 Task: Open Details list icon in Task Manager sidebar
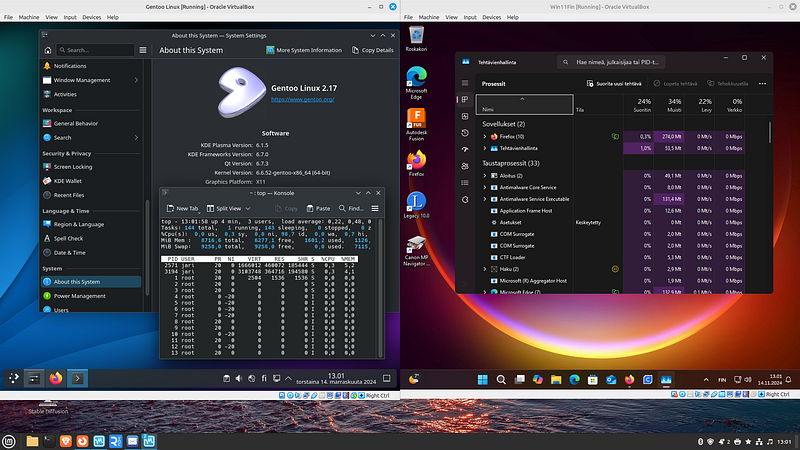point(465,183)
